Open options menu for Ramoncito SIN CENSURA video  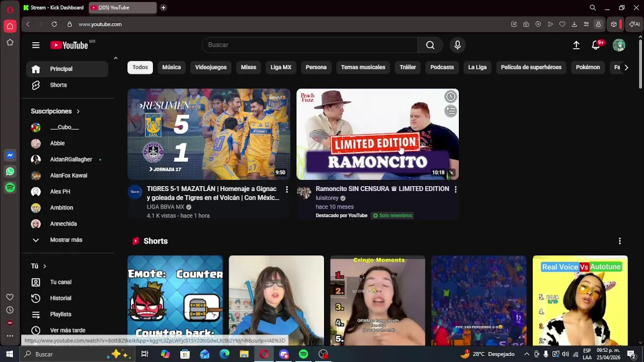point(455,190)
